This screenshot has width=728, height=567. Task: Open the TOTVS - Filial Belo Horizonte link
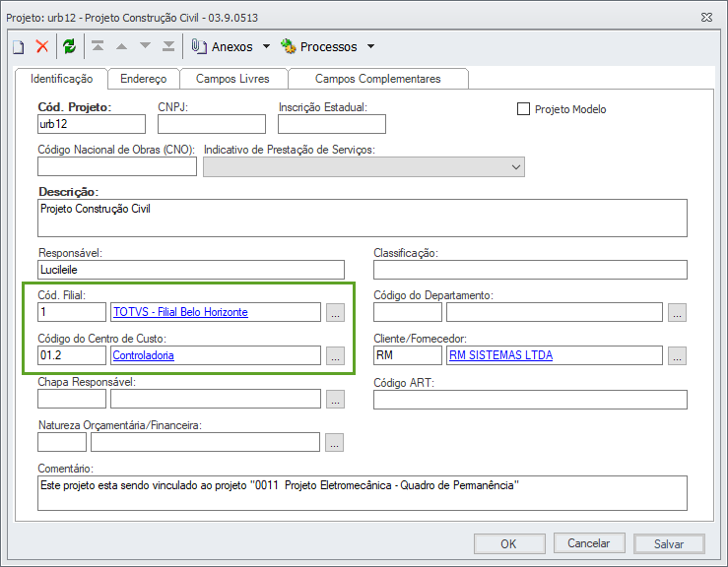click(180, 312)
